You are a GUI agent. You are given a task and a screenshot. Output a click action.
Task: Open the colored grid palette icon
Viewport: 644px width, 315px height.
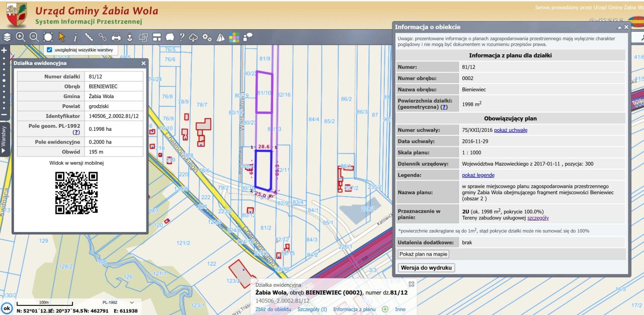click(x=234, y=37)
